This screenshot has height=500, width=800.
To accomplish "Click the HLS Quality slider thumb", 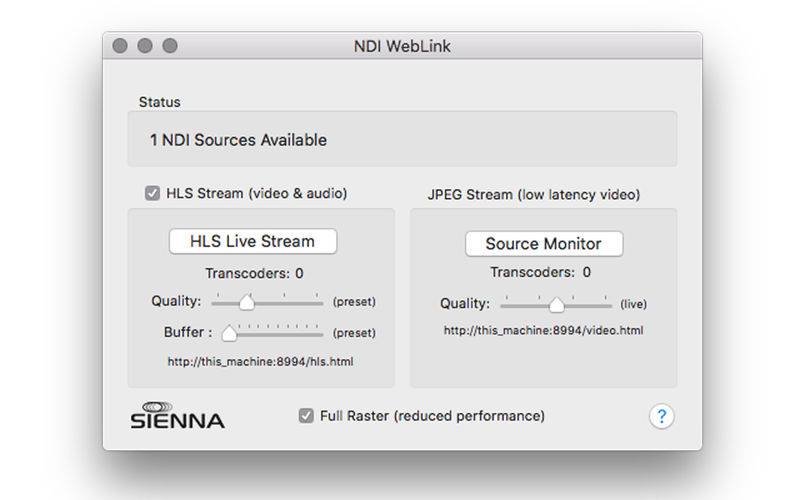I will point(246,302).
